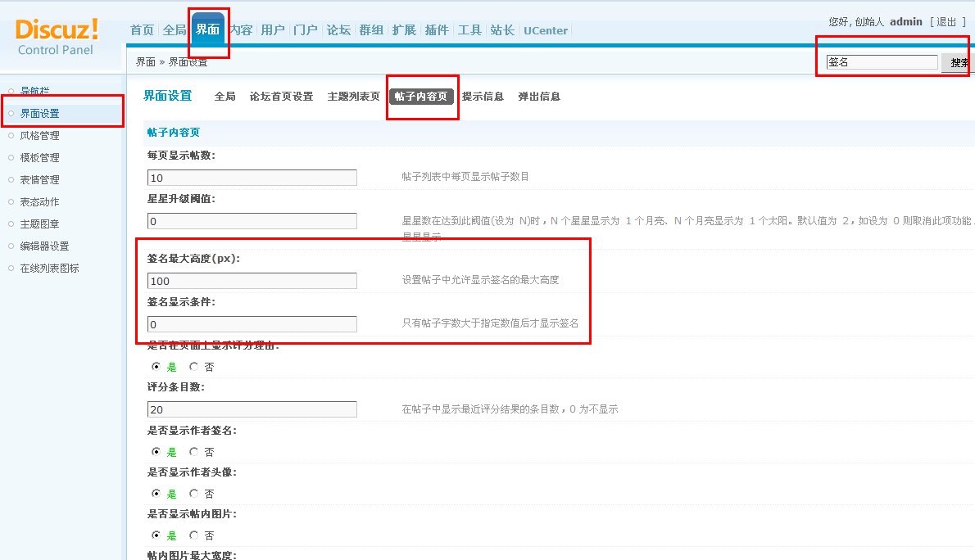Click the Discuz! Control Panel logo
This screenshot has height=560, width=975.
coord(57,38)
